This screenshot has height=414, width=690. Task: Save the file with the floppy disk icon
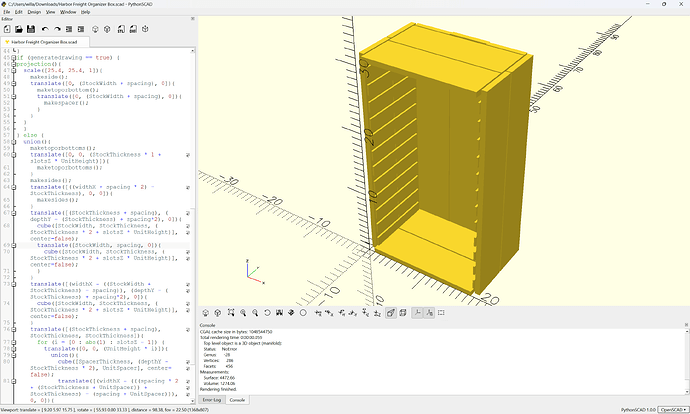[31, 29]
